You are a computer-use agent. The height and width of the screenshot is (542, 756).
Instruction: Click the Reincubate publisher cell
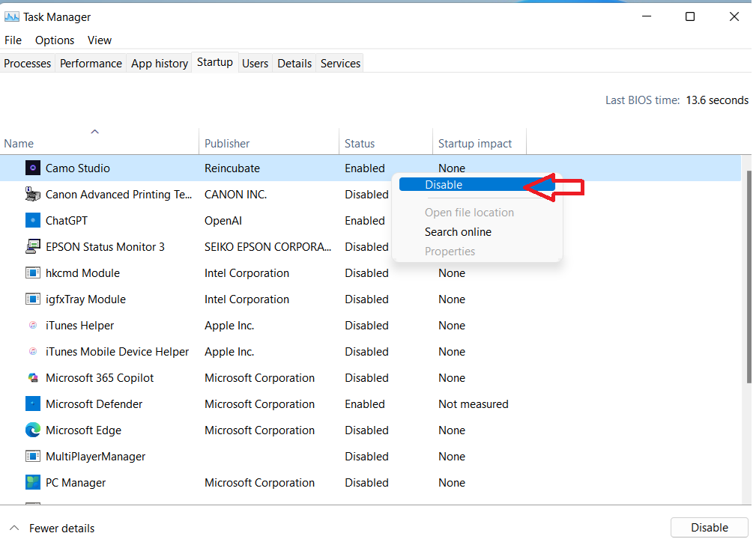pos(232,168)
